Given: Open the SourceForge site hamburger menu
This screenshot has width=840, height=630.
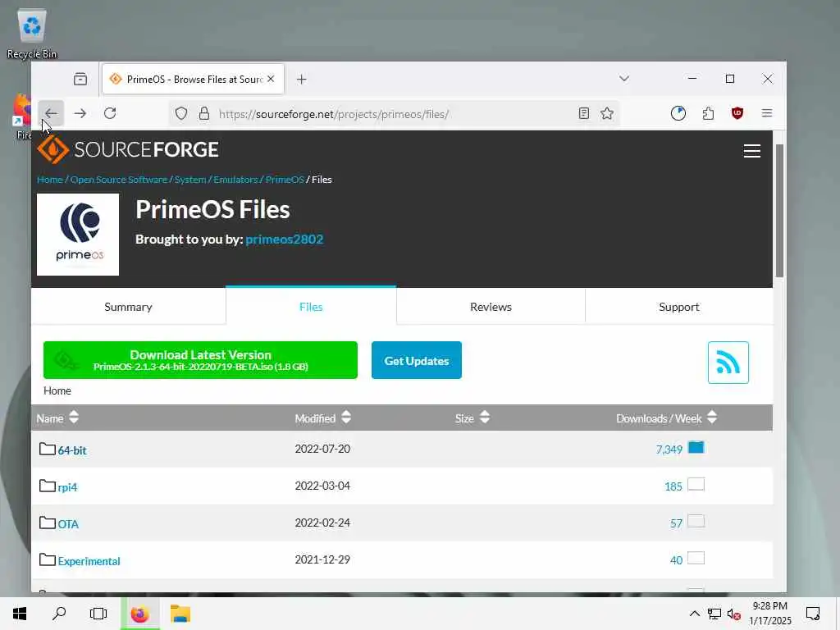Looking at the screenshot, I should point(752,151).
